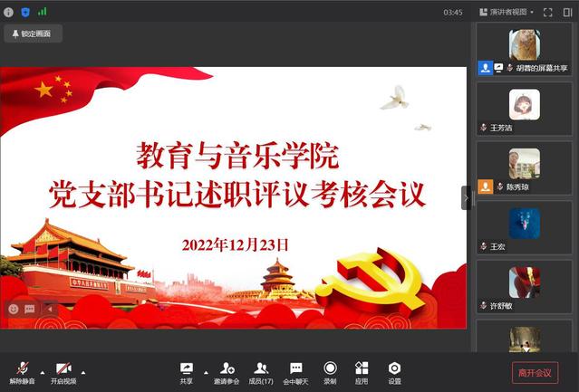The width and height of the screenshot is (579, 392).
Task: Expand share options arrow beside 共享
Action: click(206, 373)
